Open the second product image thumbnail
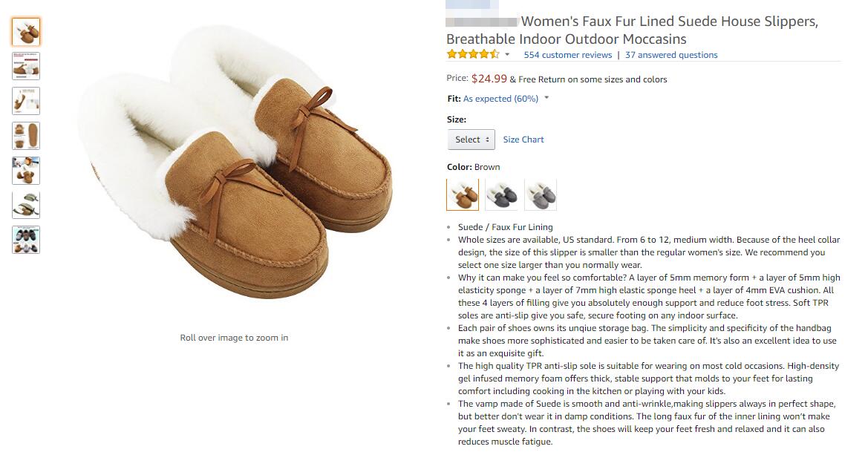This screenshot has width=868, height=452. [26, 66]
